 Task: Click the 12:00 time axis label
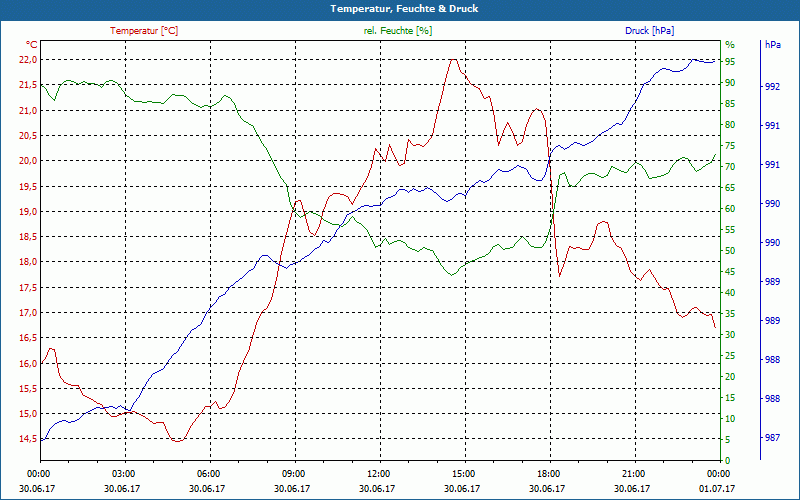pos(378,473)
